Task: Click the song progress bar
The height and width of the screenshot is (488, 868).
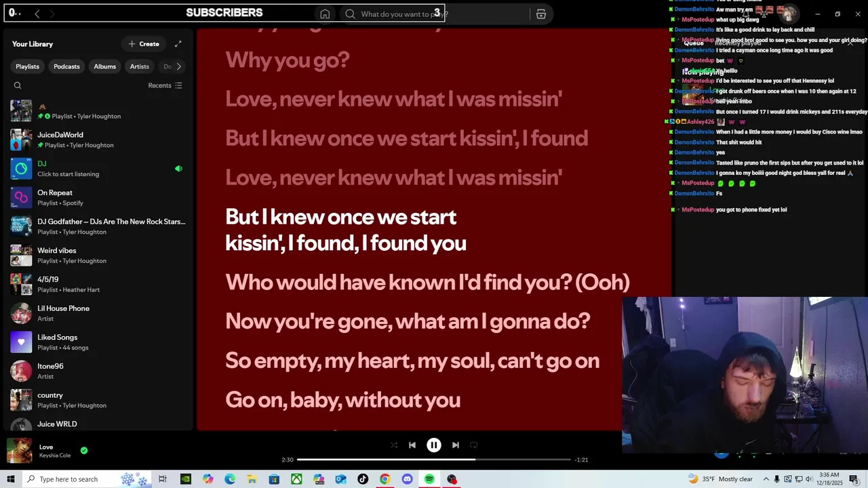Action: point(434,460)
